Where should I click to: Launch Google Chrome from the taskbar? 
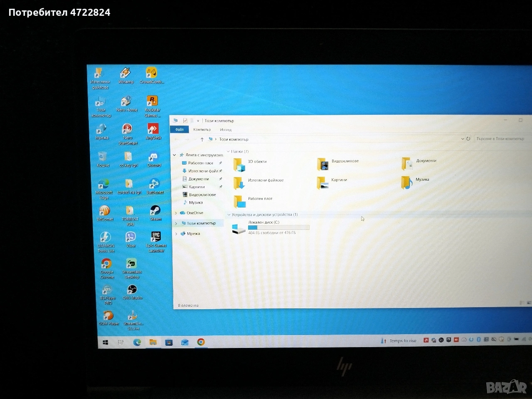(x=201, y=342)
